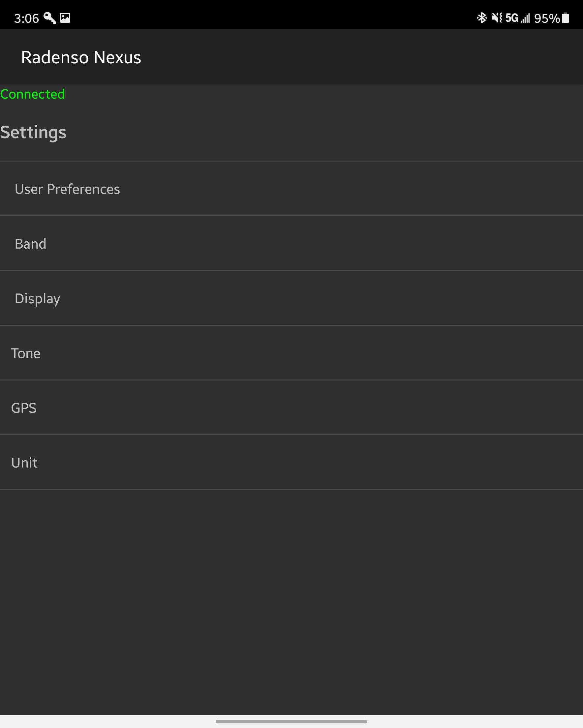Open the Band settings
Screen dimensions: 583x728
click(30, 244)
